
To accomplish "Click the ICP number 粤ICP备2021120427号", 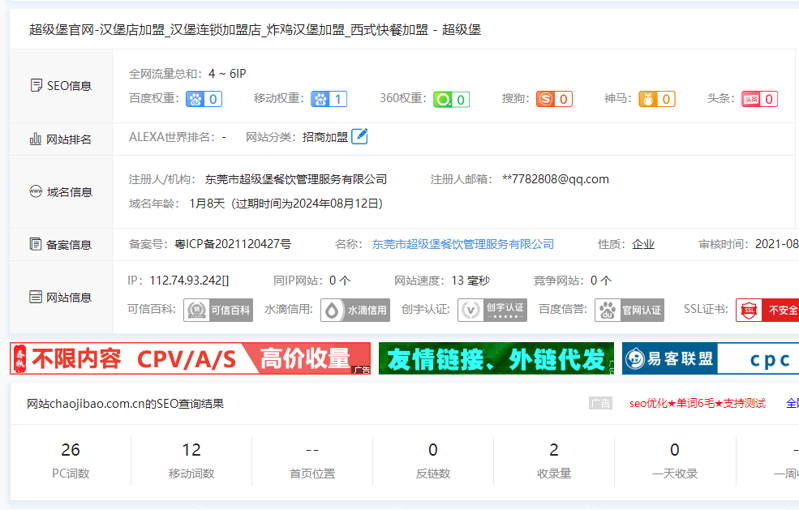I will click(232, 244).
